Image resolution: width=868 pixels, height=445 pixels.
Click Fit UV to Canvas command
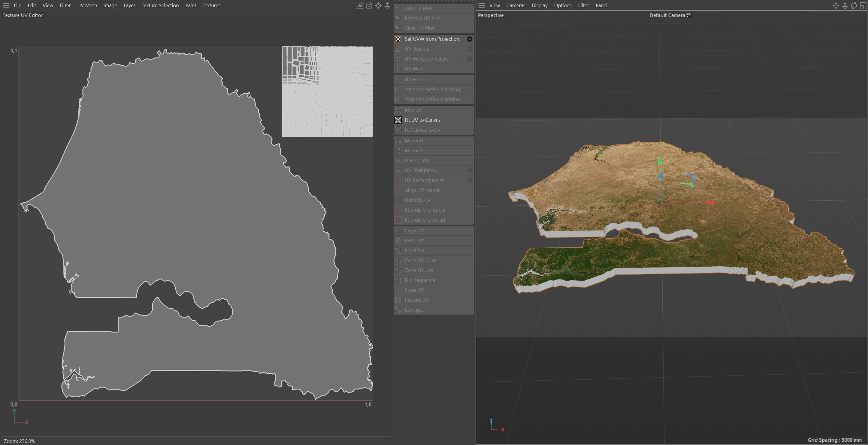pos(422,120)
